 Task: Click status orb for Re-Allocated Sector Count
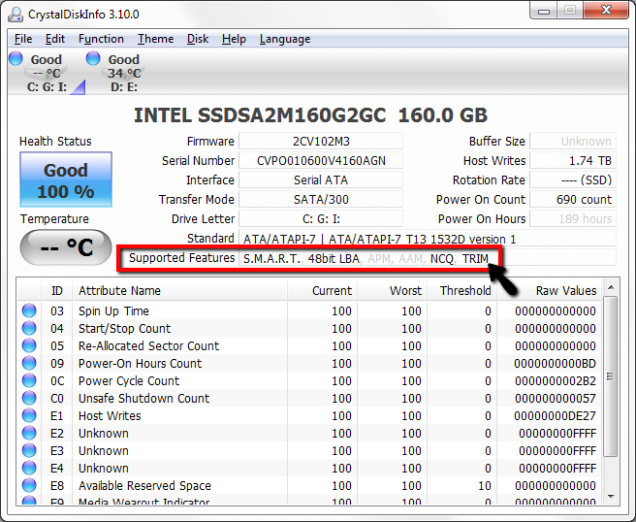pos(29,346)
